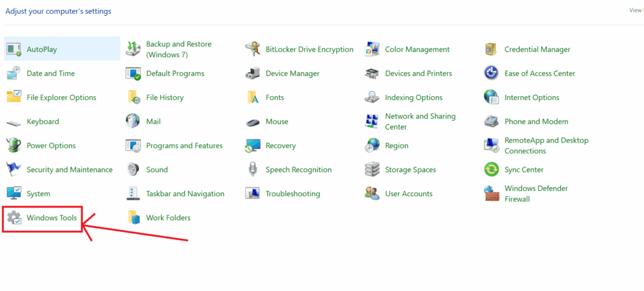Open Color Management icon
This screenshot has width=644, height=291.
point(372,49)
